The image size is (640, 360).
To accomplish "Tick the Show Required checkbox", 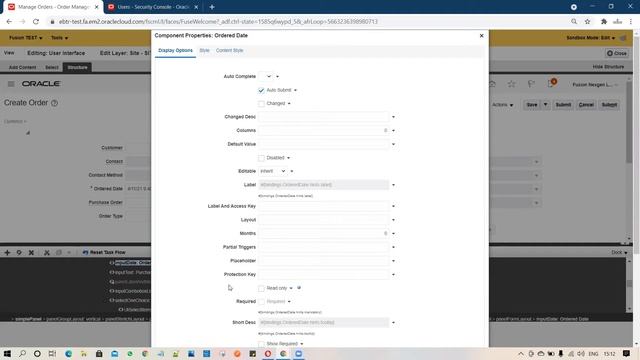I will click(261, 344).
